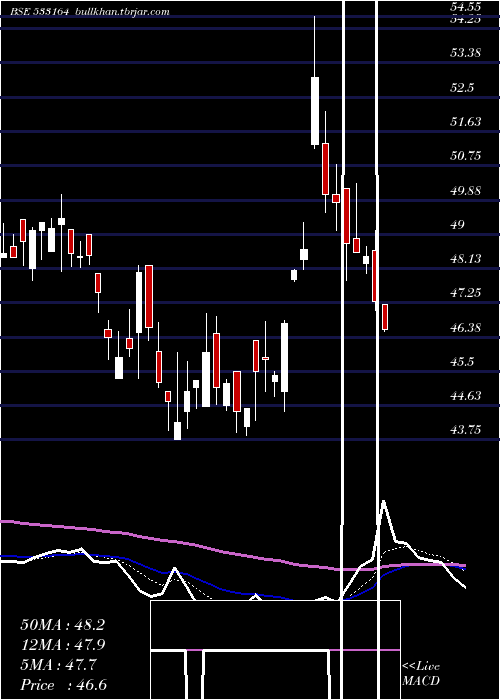Click the 5MA : 47.7 readout

tap(58, 665)
